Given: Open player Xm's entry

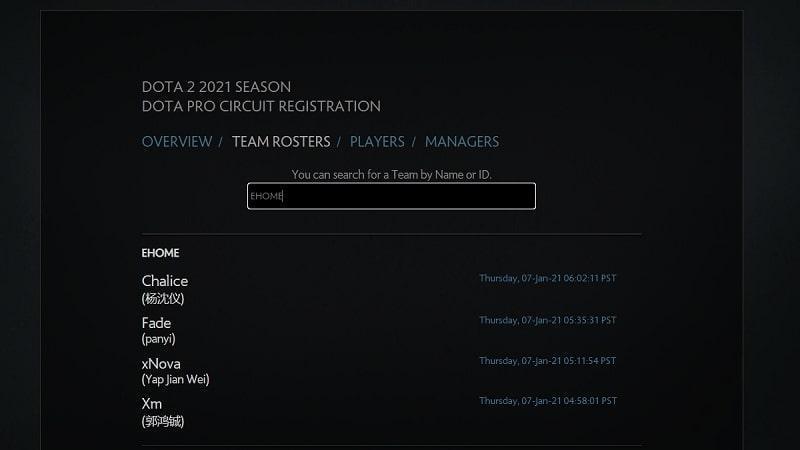Looking at the screenshot, I should point(152,404).
